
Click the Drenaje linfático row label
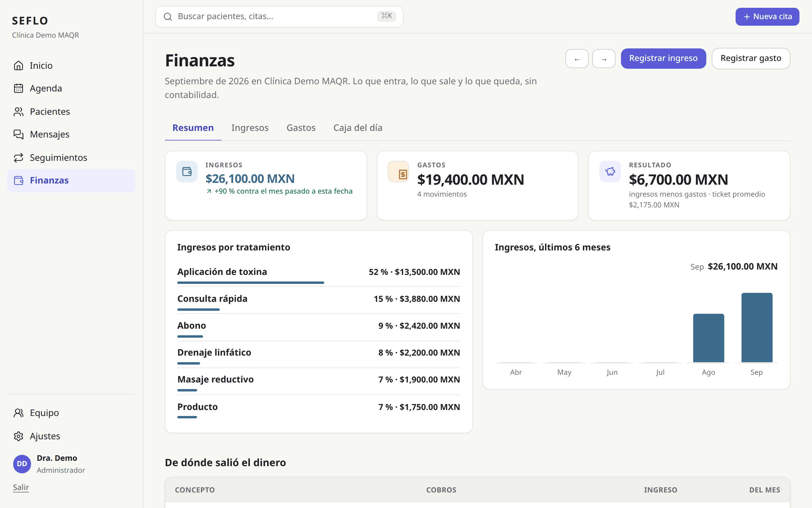coord(214,352)
